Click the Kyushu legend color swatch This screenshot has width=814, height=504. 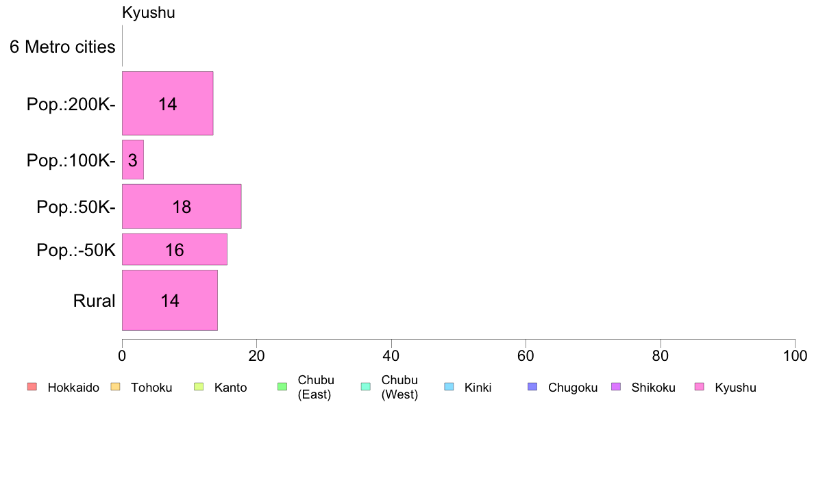point(700,387)
